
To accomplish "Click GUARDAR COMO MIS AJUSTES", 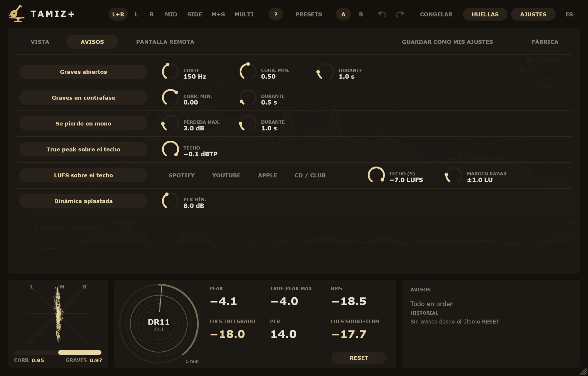I will pyautogui.click(x=447, y=42).
